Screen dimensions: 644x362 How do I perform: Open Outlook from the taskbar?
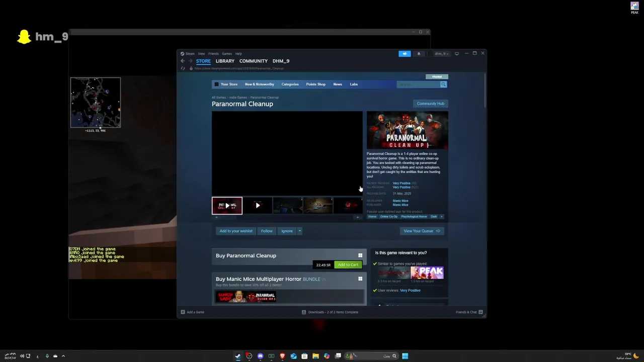(293, 356)
